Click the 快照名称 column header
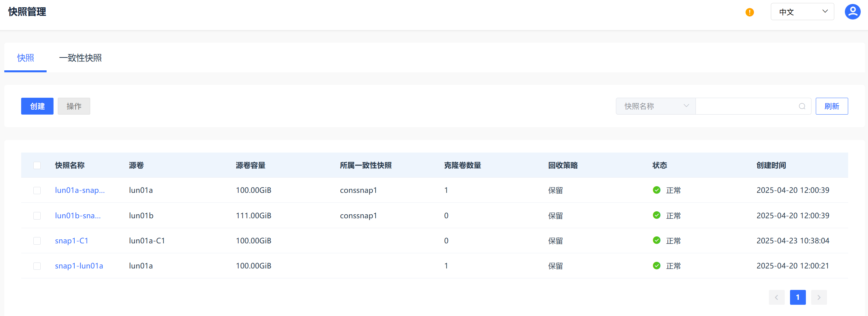The height and width of the screenshot is (316, 868). [x=70, y=165]
